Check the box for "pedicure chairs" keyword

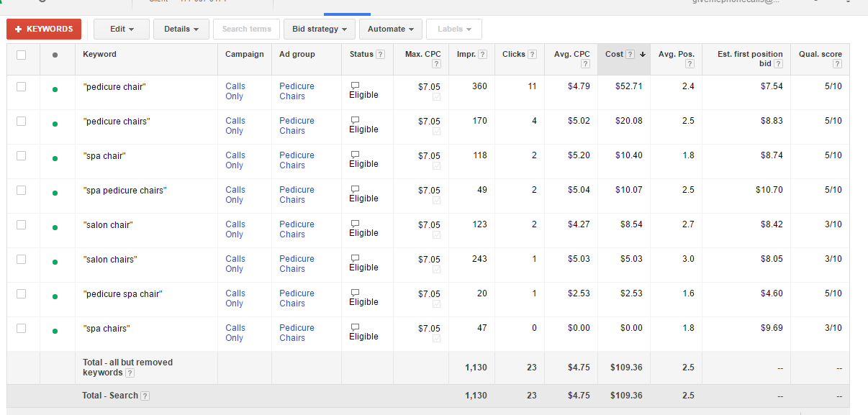(x=21, y=121)
